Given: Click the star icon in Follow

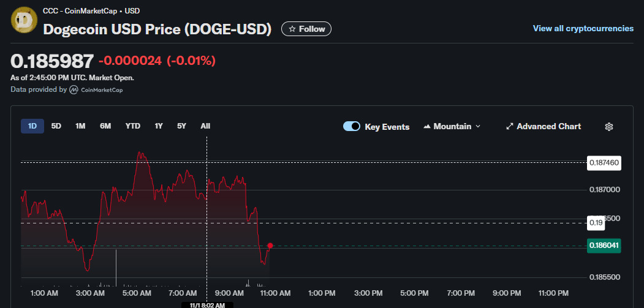Looking at the screenshot, I should click(292, 29).
